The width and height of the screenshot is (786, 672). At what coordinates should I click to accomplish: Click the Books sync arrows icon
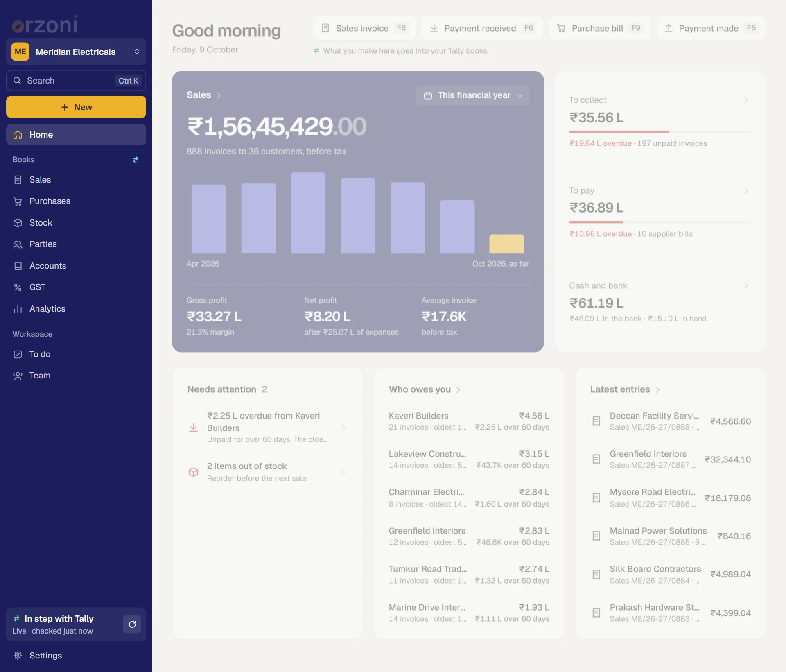[x=136, y=160]
